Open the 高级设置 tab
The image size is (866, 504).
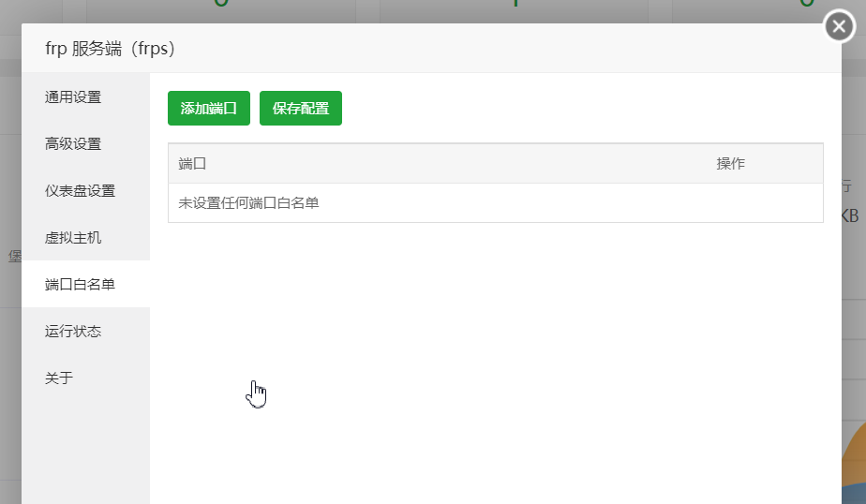[85, 144]
